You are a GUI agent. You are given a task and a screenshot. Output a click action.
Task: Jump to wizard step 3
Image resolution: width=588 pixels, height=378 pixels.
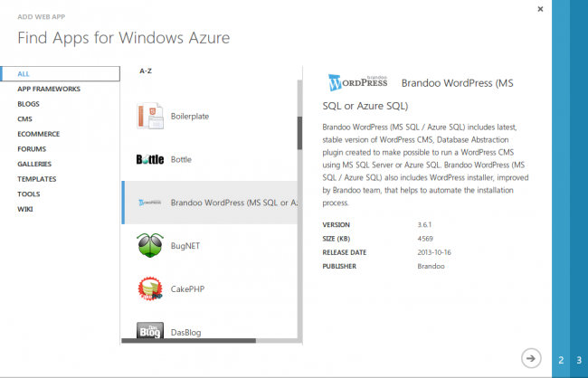point(579,360)
